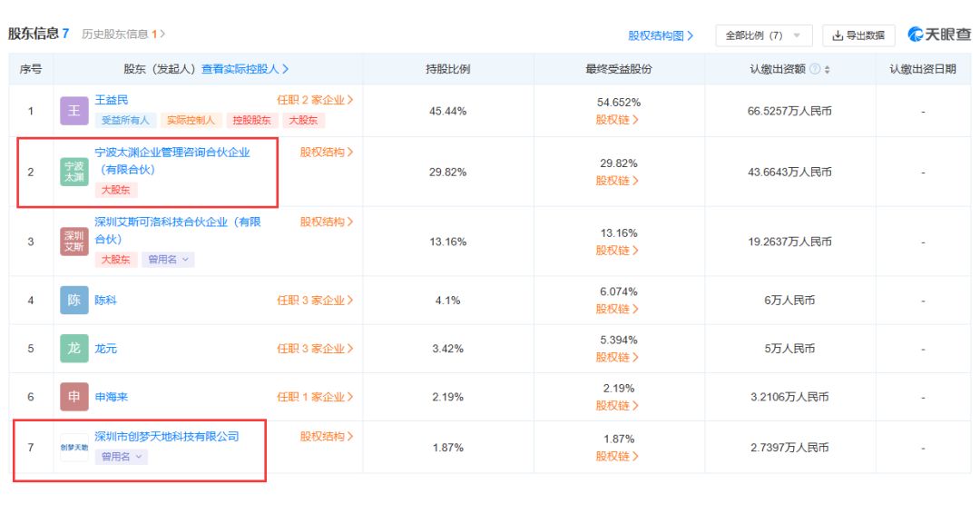Click the 导出数据 export button
This screenshot has height=514, width=980.
click(858, 35)
